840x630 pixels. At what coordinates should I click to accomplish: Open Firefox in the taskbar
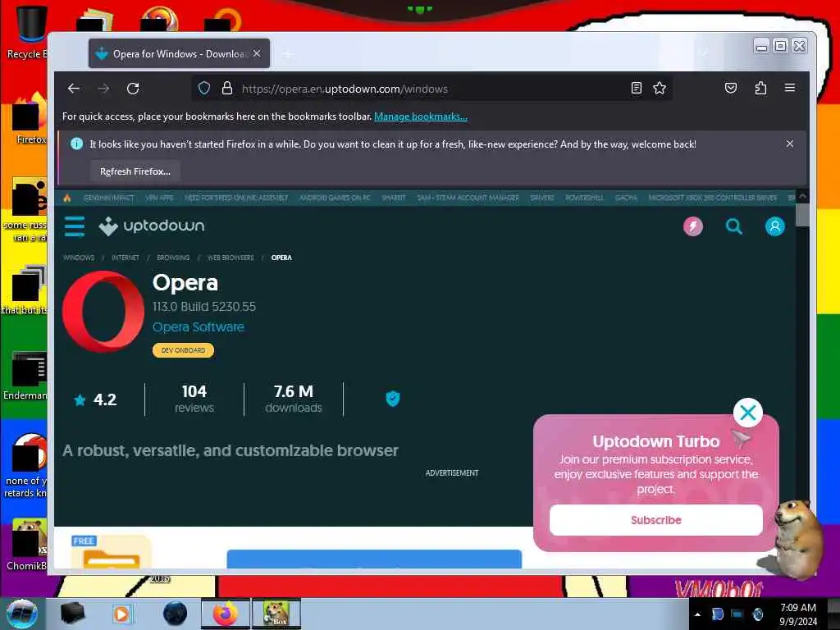(226, 614)
